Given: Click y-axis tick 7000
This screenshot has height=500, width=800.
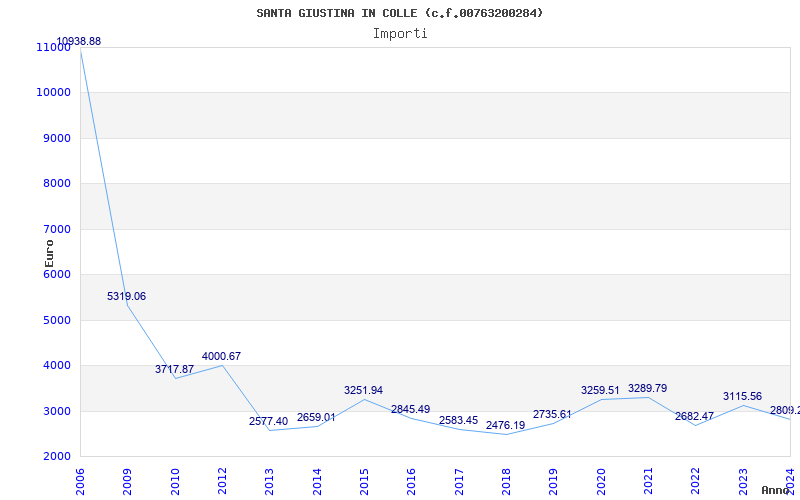Looking at the screenshot, I should coord(56,230).
